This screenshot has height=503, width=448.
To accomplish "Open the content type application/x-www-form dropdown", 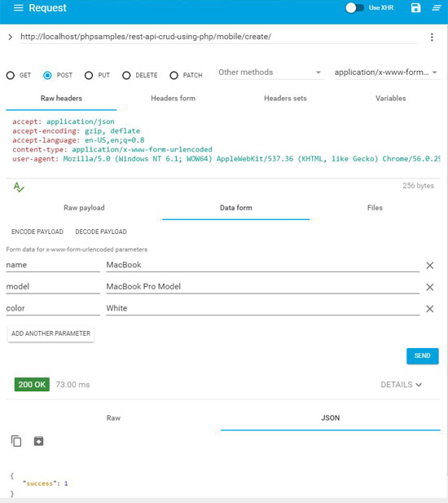I will [386, 73].
